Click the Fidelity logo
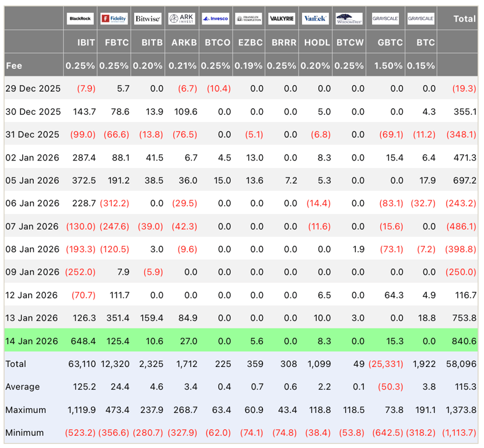This screenshot has width=484, height=448. pos(114,19)
